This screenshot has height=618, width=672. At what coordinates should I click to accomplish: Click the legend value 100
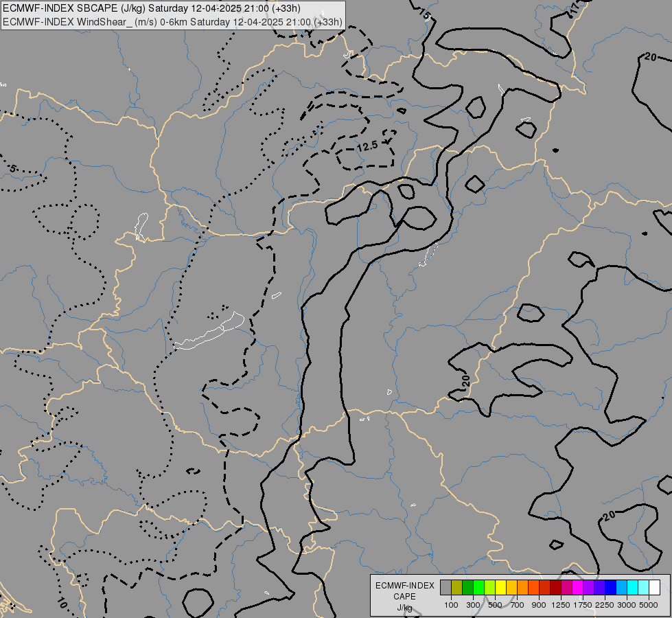click(x=451, y=605)
